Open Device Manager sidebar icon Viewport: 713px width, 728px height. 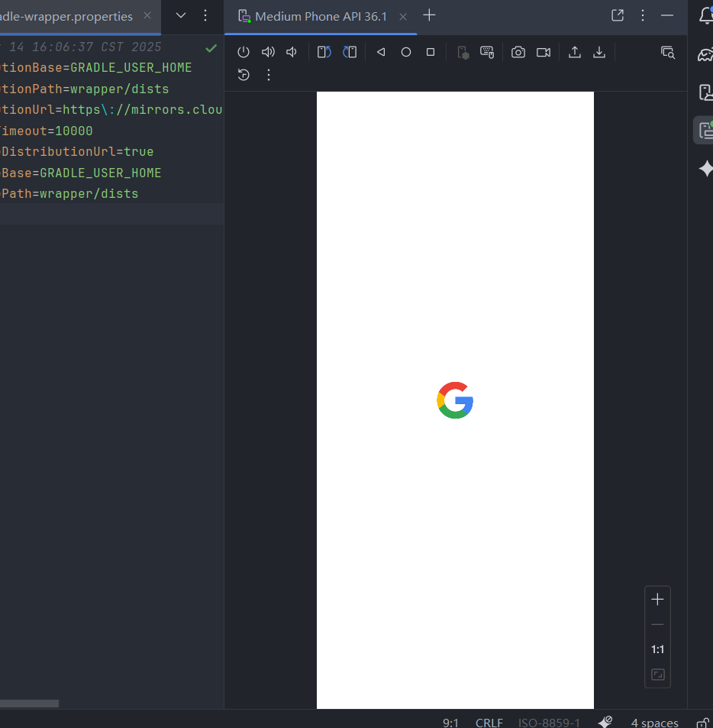pyautogui.click(x=706, y=92)
